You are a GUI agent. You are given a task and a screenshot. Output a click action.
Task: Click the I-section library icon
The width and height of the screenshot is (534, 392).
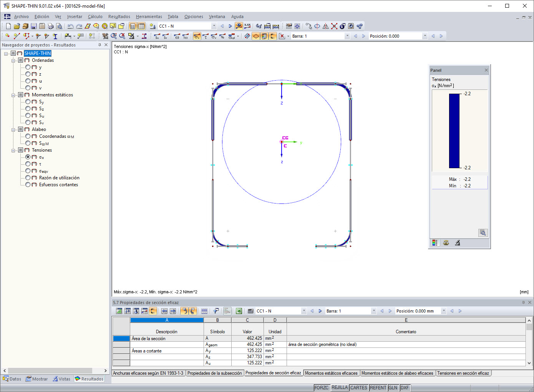(x=55, y=36)
